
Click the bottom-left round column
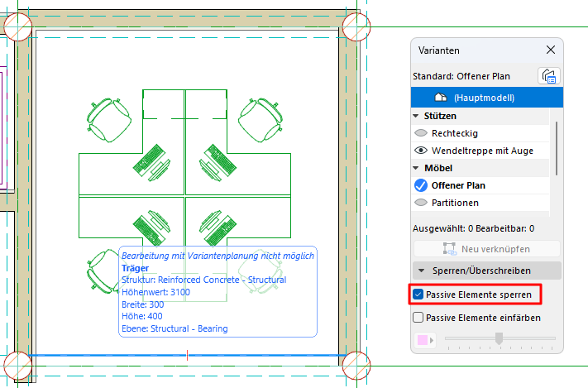[17, 366]
